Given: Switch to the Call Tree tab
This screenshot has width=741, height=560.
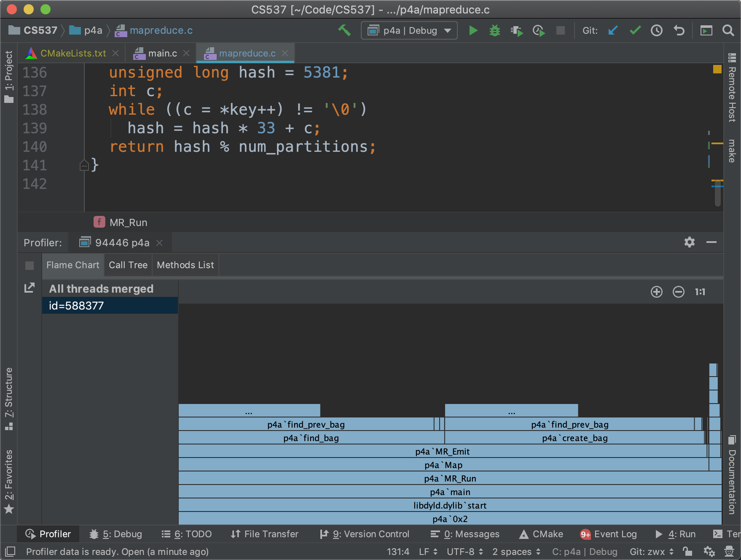Looking at the screenshot, I should pyautogui.click(x=128, y=265).
